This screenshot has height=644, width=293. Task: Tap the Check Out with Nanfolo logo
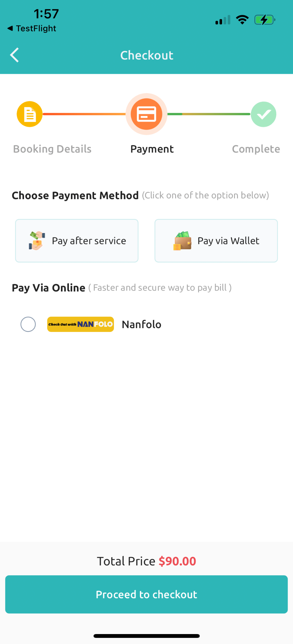tap(81, 324)
